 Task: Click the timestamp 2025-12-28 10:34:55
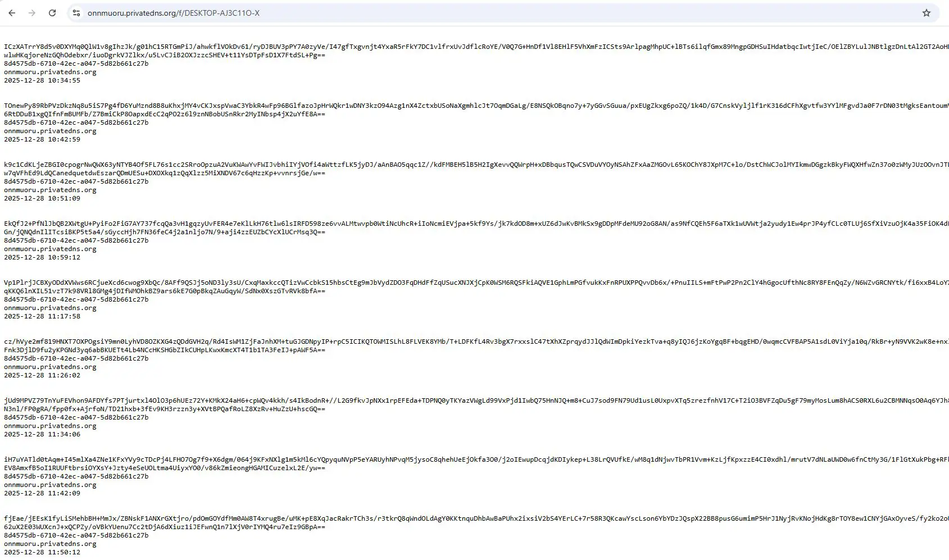pyautogui.click(x=42, y=80)
